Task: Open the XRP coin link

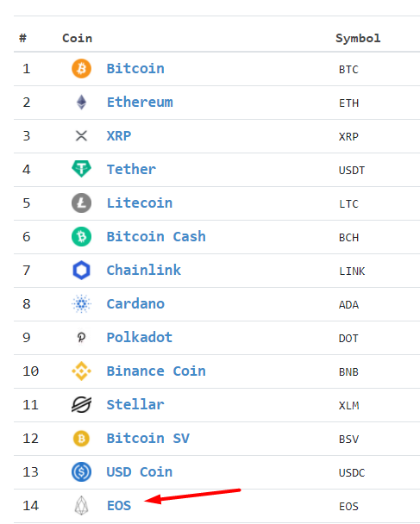Action: click(119, 136)
